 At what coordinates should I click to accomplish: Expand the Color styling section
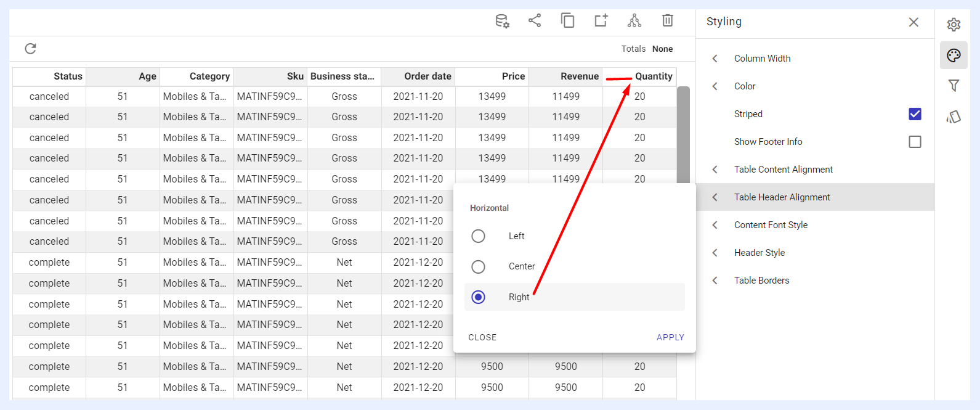point(815,86)
